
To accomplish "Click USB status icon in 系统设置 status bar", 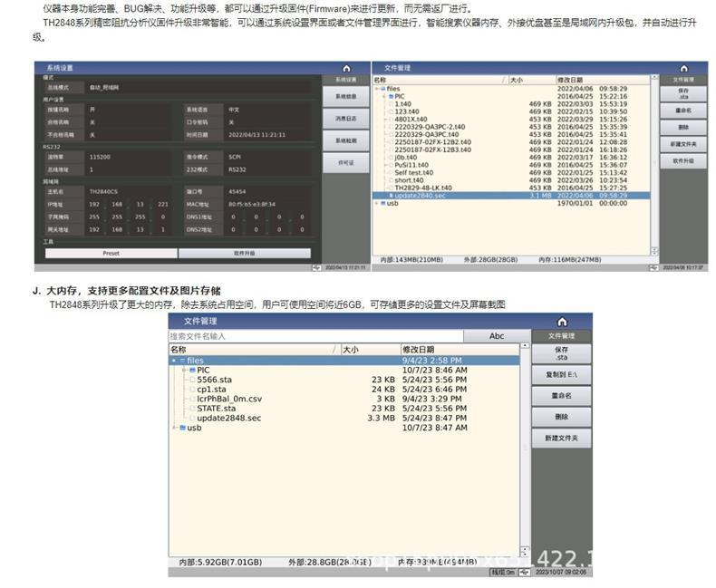I will (316, 267).
